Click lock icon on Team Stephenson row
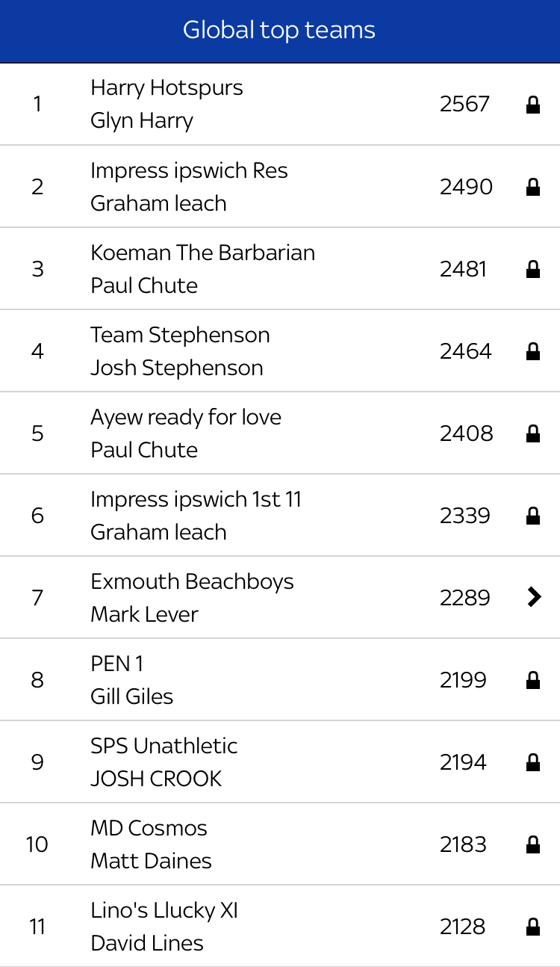560x967 pixels. (533, 351)
